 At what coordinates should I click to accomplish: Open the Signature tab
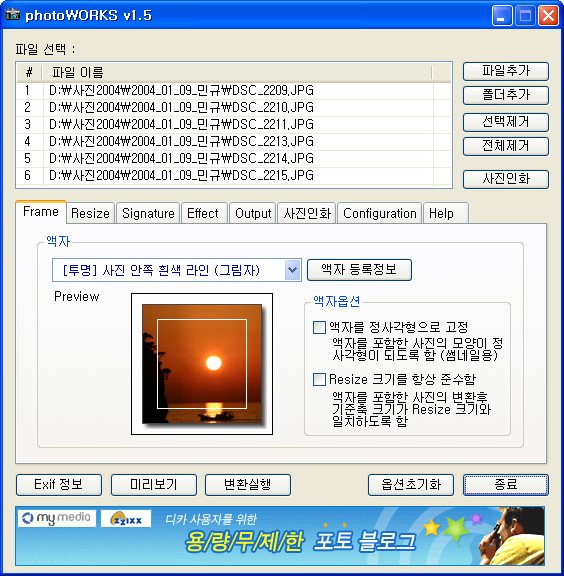[148, 213]
